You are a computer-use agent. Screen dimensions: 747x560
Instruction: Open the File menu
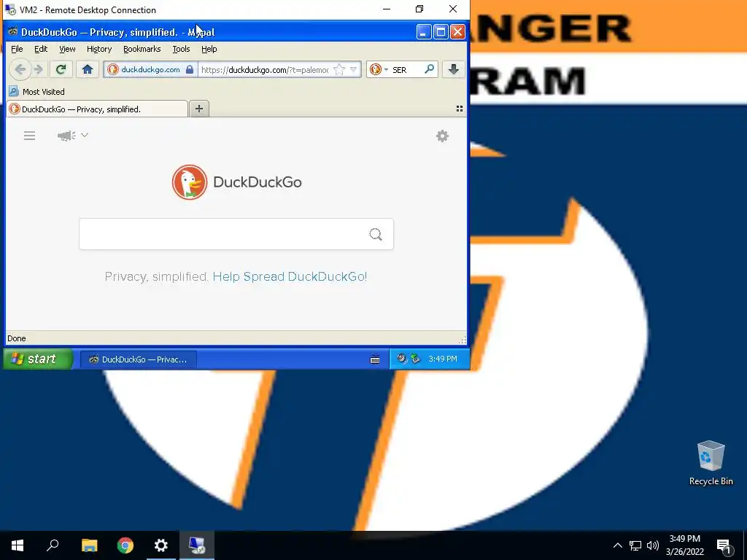coord(17,49)
